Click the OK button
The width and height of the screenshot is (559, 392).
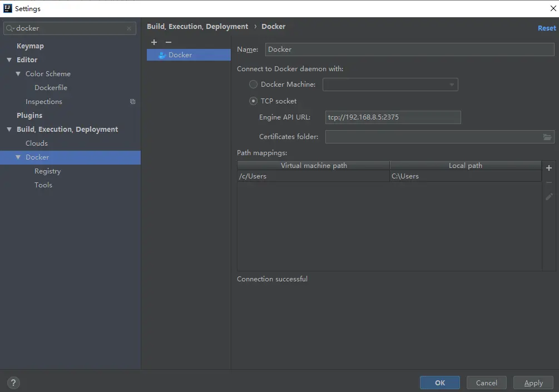[440, 383]
